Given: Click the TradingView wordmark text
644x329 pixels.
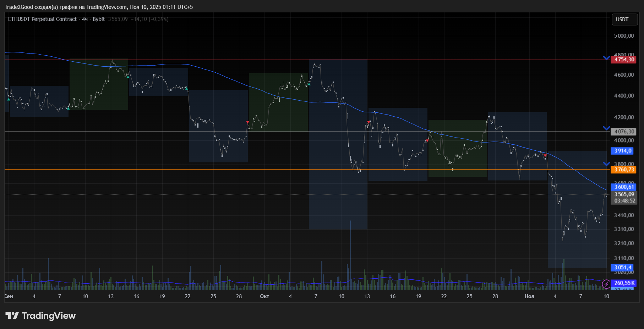Looking at the screenshot, I should (x=49, y=316).
